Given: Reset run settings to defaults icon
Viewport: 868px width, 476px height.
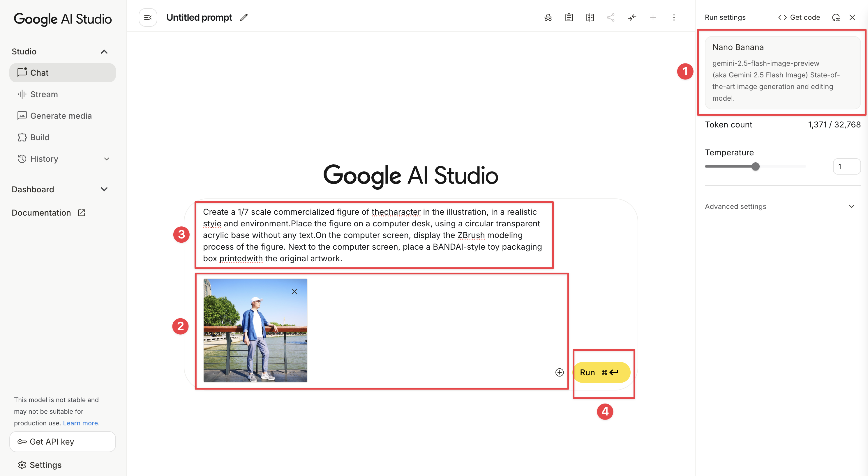Looking at the screenshot, I should 836,17.
